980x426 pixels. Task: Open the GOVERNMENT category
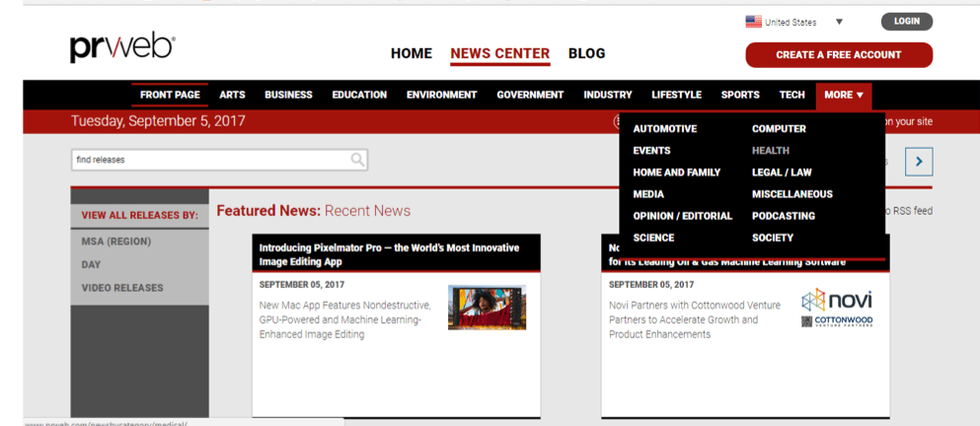point(530,95)
